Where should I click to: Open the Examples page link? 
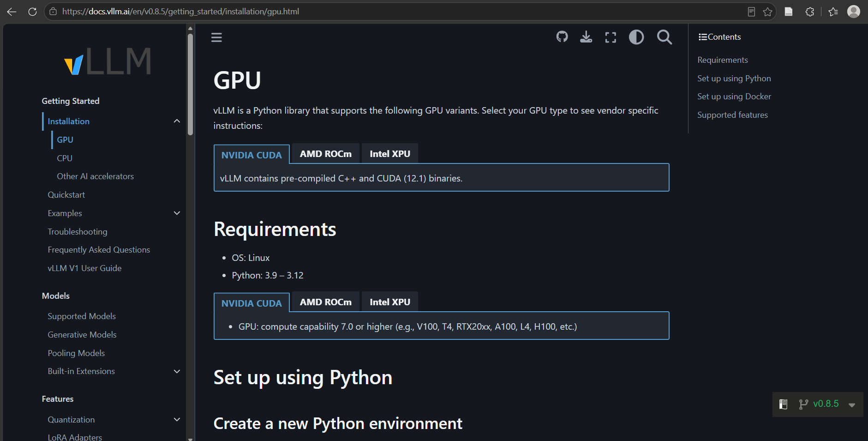pos(65,213)
